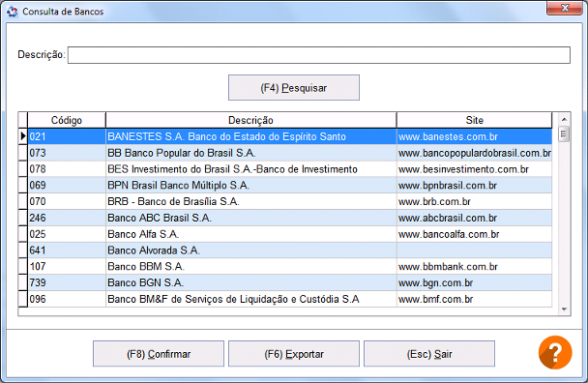
Task: Select code cell 739
Action: coord(67,282)
